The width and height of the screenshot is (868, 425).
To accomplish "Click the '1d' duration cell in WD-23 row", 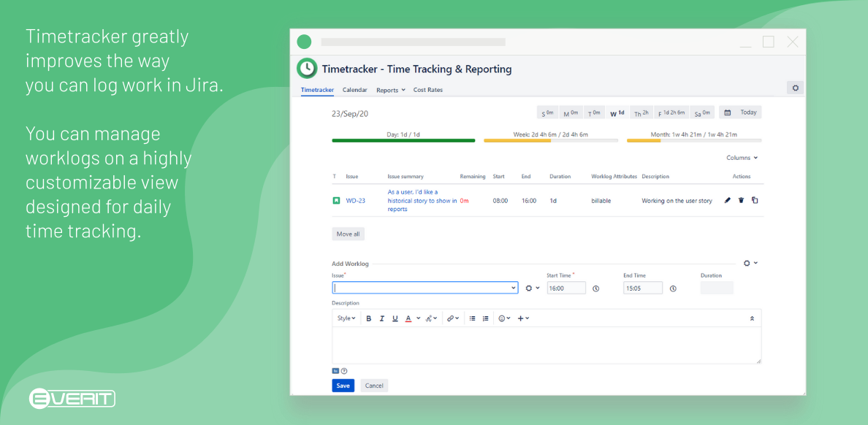I will (554, 201).
